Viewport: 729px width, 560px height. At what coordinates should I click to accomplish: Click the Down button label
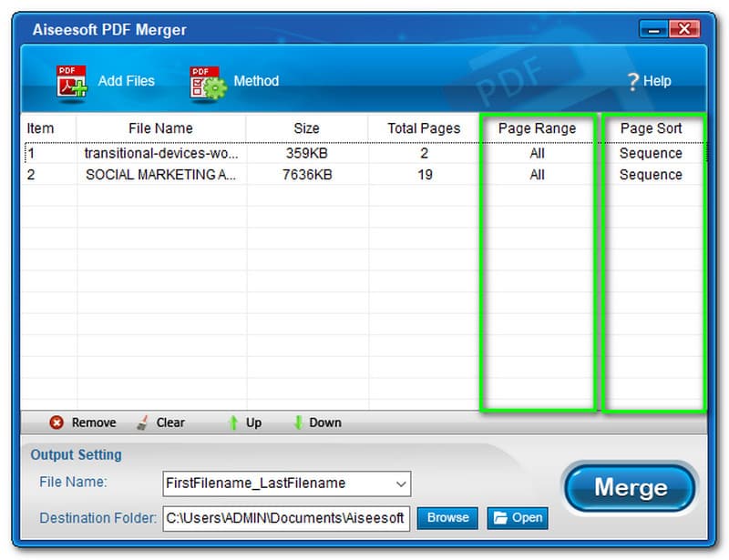pyautogui.click(x=325, y=423)
